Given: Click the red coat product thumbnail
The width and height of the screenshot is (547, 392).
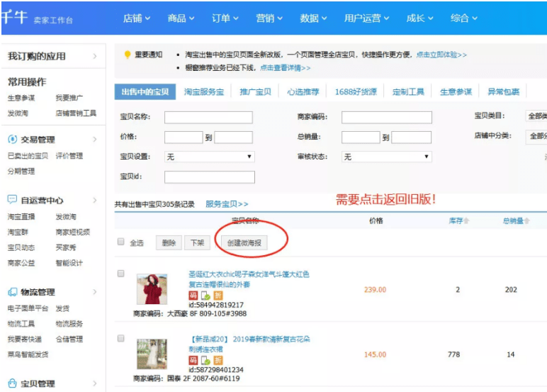Looking at the screenshot, I should 152,289.
